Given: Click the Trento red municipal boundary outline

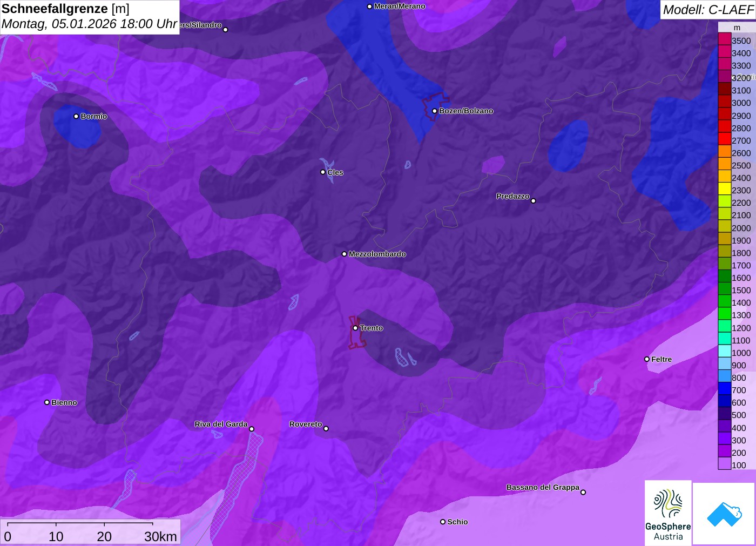Looking at the screenshot, I should click(x=356, y=332).
